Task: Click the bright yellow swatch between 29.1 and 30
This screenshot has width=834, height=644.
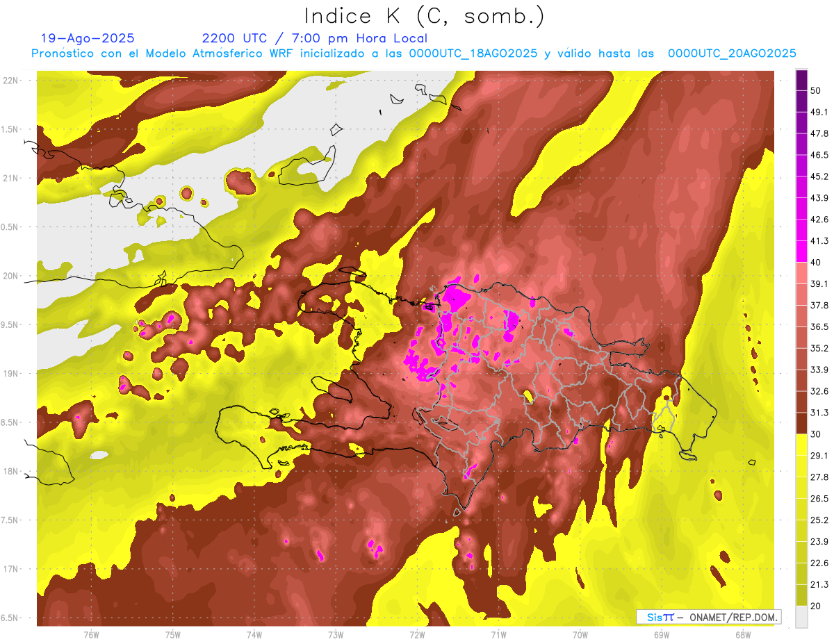Action: click(x=801, y=445)
